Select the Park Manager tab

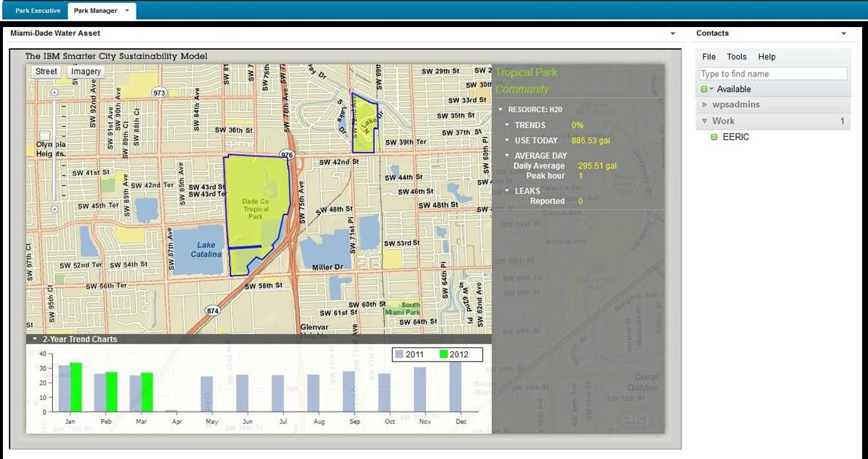(x=95, y=11)
